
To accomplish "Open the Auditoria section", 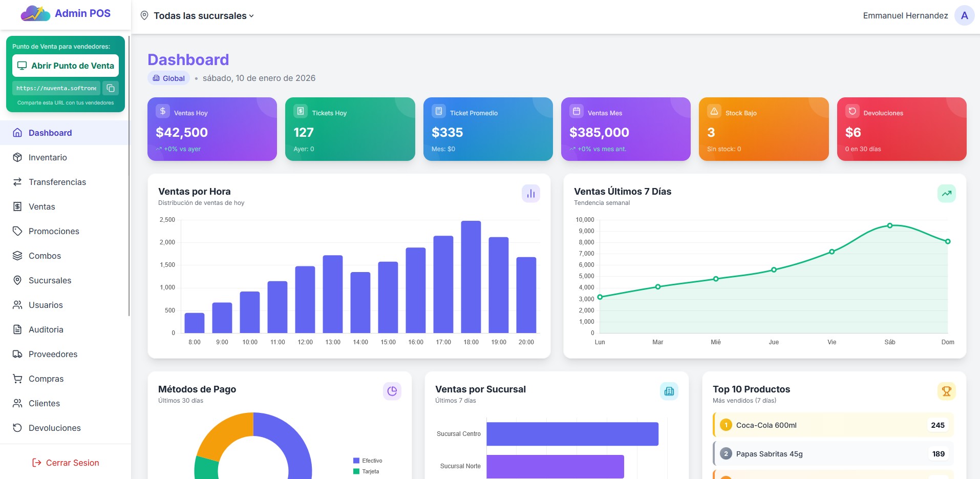I will (x=46, y=329).
